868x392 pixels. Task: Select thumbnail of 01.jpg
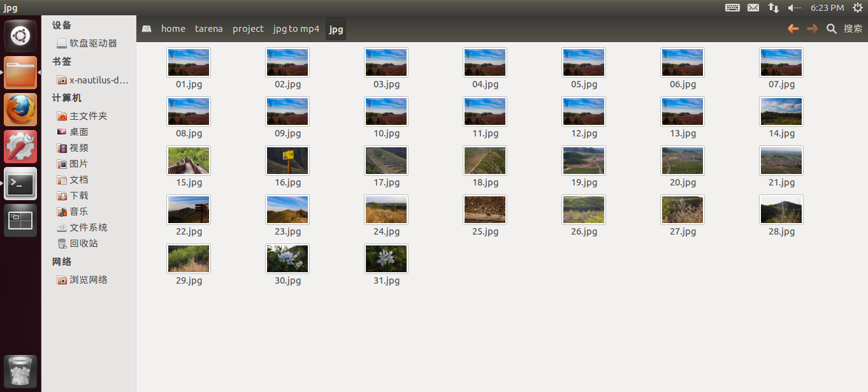coord(189,62)
